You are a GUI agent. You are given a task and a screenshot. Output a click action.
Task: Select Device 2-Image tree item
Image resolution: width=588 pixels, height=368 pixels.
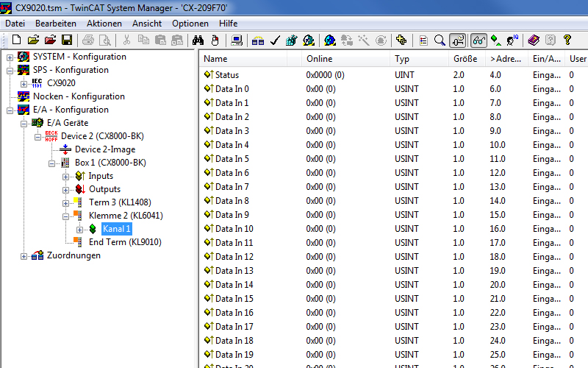pos(105,149)
